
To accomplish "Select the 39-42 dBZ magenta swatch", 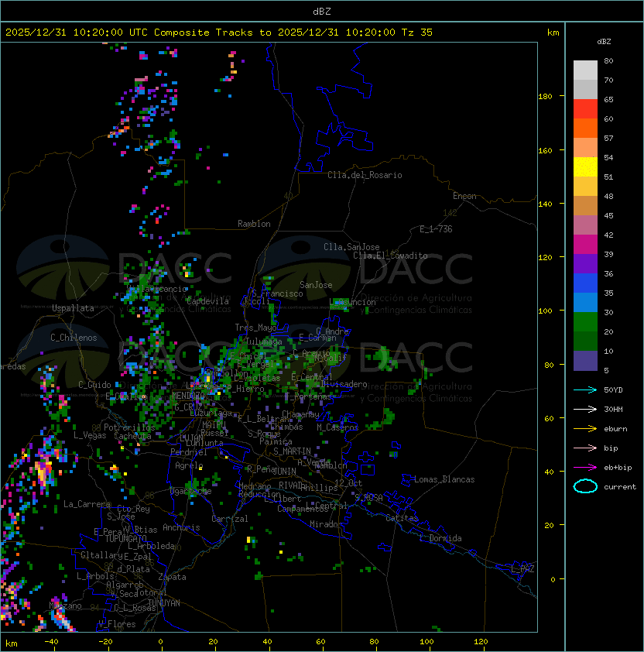I will coord(585,245).
